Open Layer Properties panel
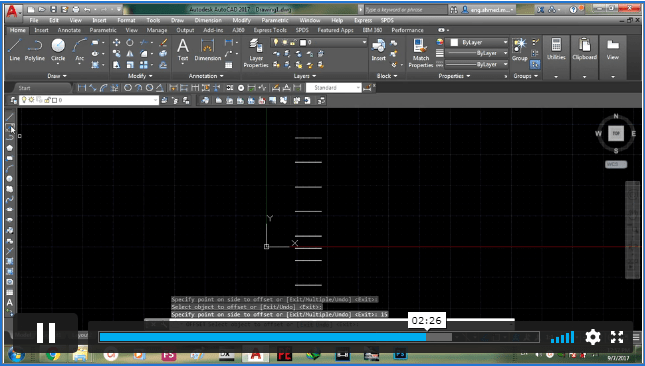The height and width of the screenshot is (366, 645). tap(256, 53)
